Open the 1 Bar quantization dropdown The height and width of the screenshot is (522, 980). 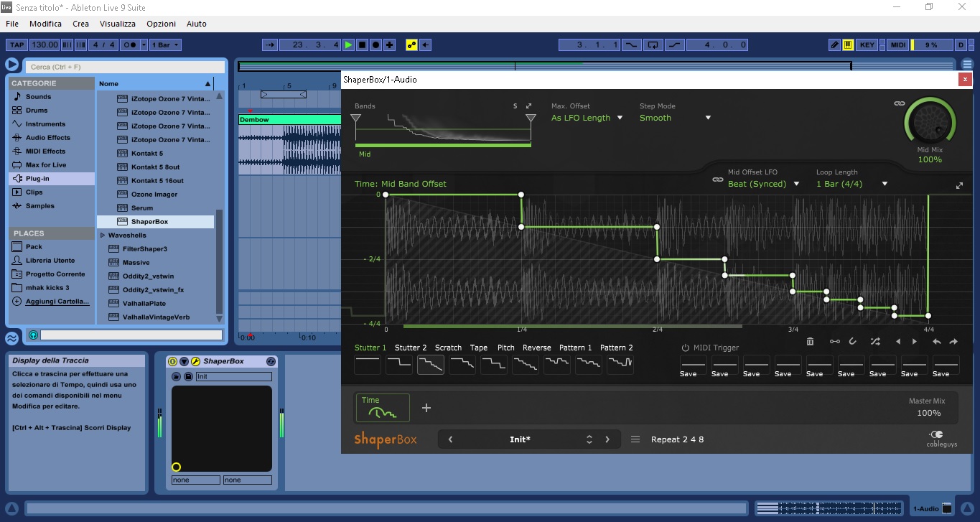tap(166, 45)
